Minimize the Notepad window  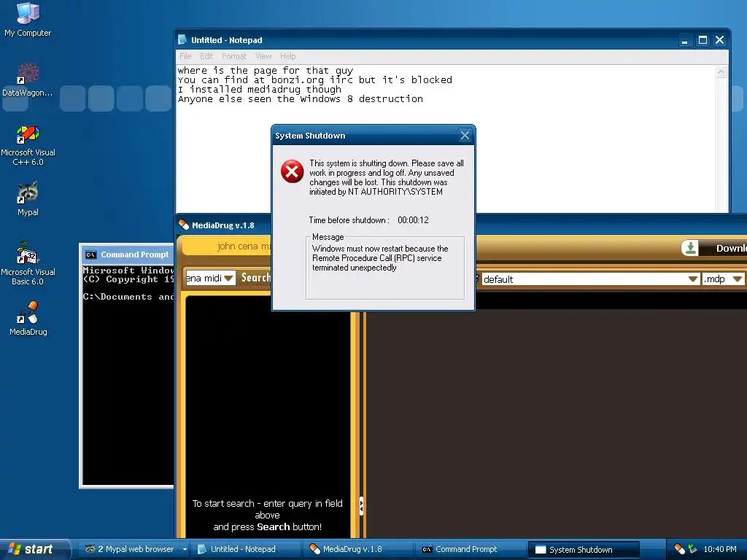click(x=684, y=41)
